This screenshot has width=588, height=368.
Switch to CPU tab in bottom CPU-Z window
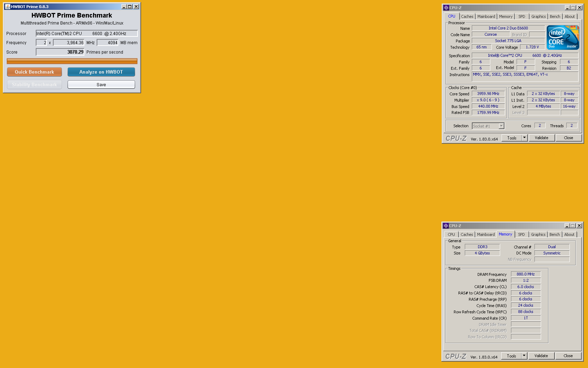click(x=451, y=234)
